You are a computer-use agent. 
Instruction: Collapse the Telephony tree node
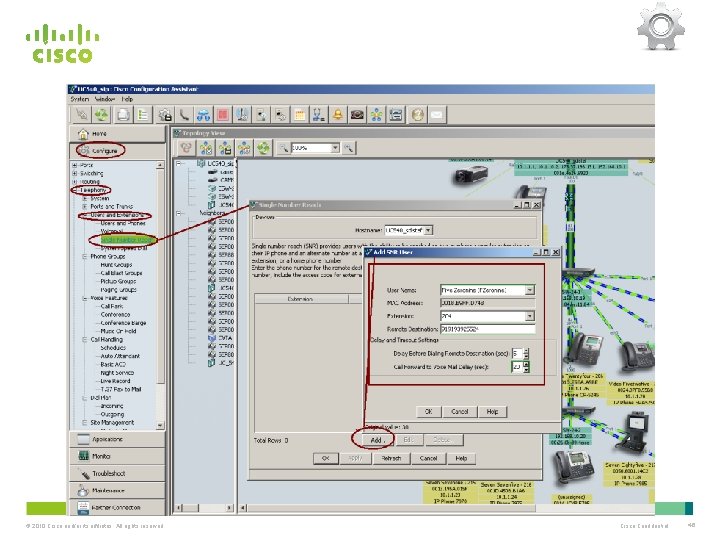click(x=75, y=190)
